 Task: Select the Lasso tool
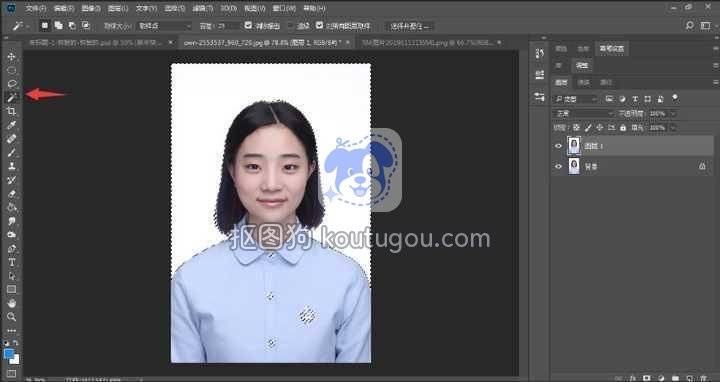[x=11, y=84]
